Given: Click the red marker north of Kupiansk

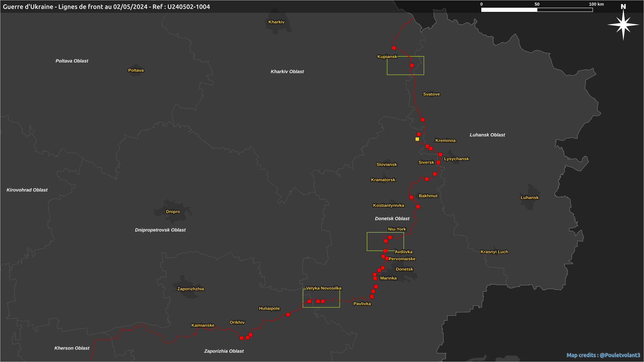Looking at the screenshot, I should (x=394, y=48).
